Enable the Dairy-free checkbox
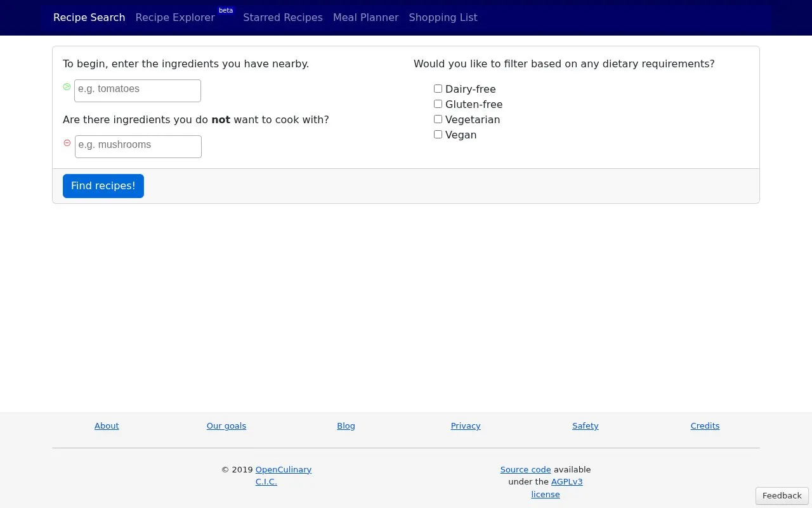The height and width of the screenshot is (508, 812). pos(438,89)
